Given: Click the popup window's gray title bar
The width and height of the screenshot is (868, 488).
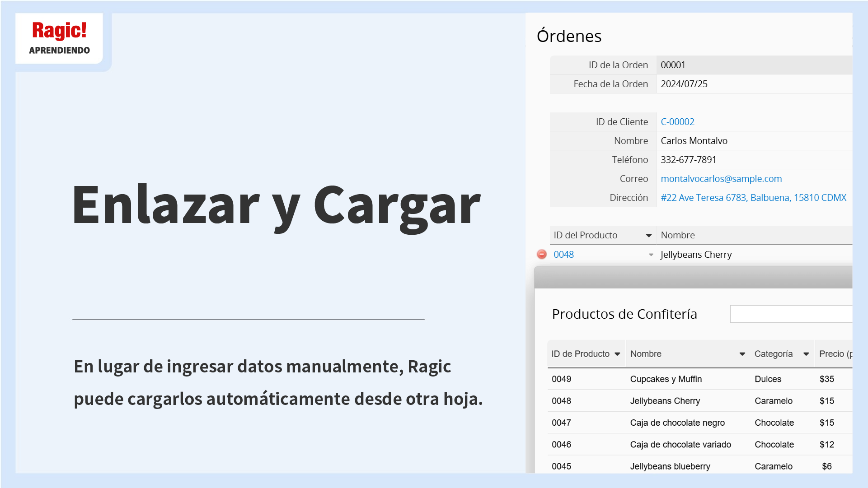Looking at the screenshot, I should [x=693, y=278].
